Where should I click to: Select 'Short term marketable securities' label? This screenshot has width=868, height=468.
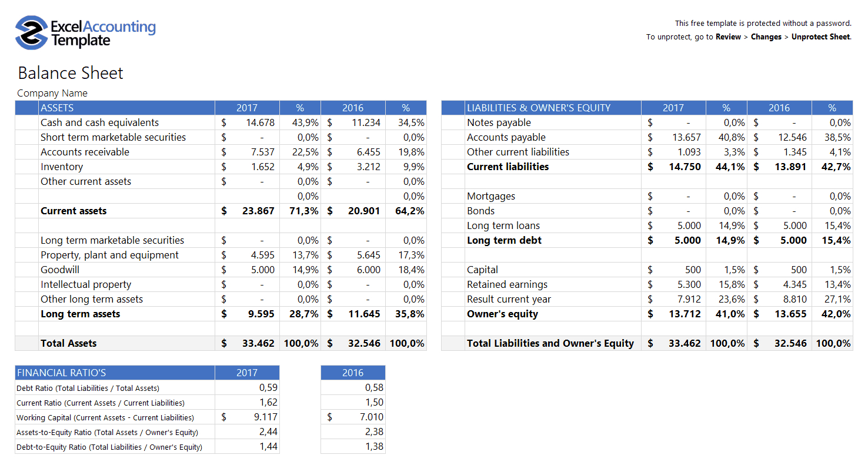pyautogui.click(x=113, y=137)
